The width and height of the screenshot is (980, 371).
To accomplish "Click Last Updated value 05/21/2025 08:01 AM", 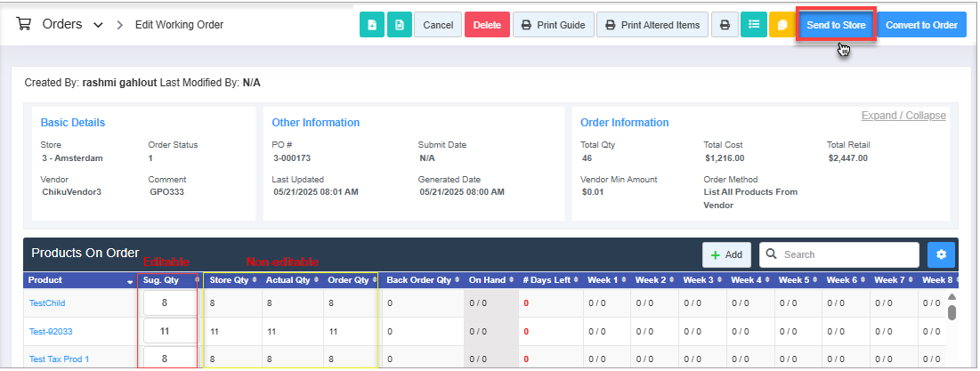I will pos(316,192).
